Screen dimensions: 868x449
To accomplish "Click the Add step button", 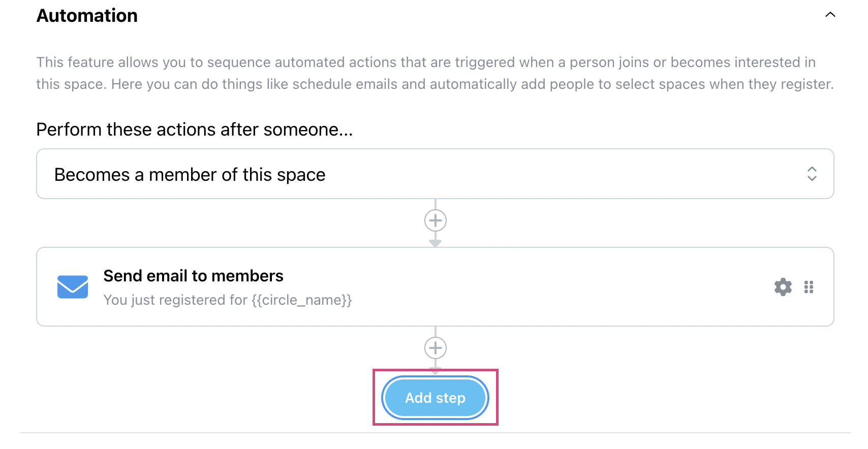I will point(435,398).
